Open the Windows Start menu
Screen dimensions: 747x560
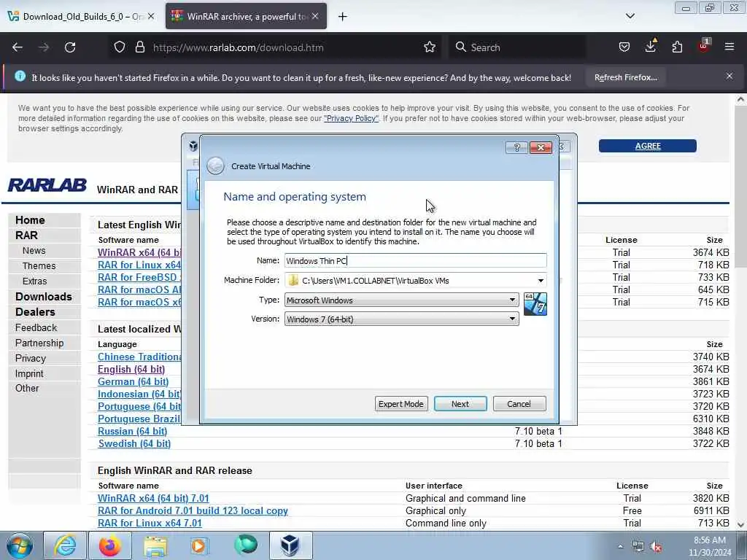point(20,545)
